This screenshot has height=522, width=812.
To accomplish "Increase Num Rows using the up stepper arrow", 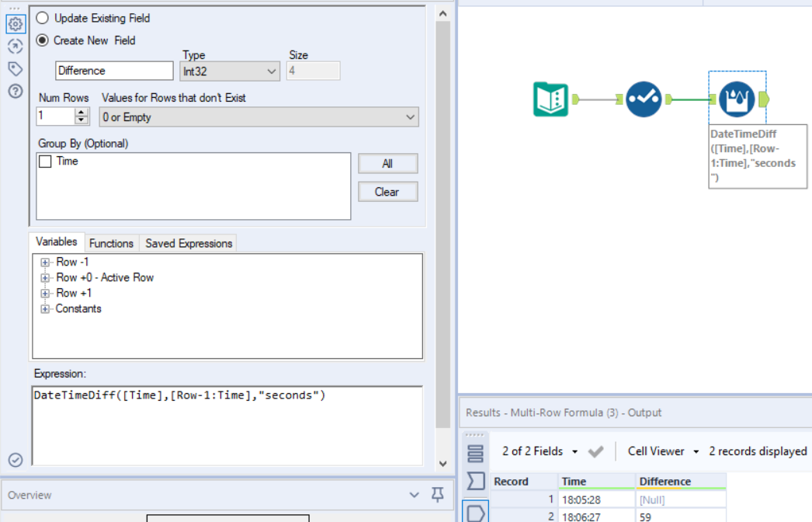I will [82, 111].
